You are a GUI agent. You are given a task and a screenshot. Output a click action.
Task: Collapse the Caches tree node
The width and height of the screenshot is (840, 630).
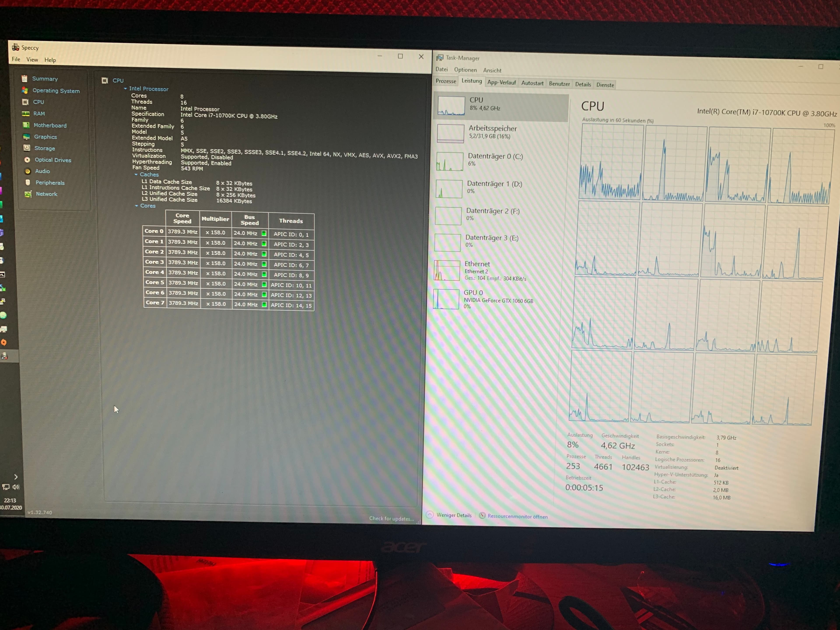[136, 174]
